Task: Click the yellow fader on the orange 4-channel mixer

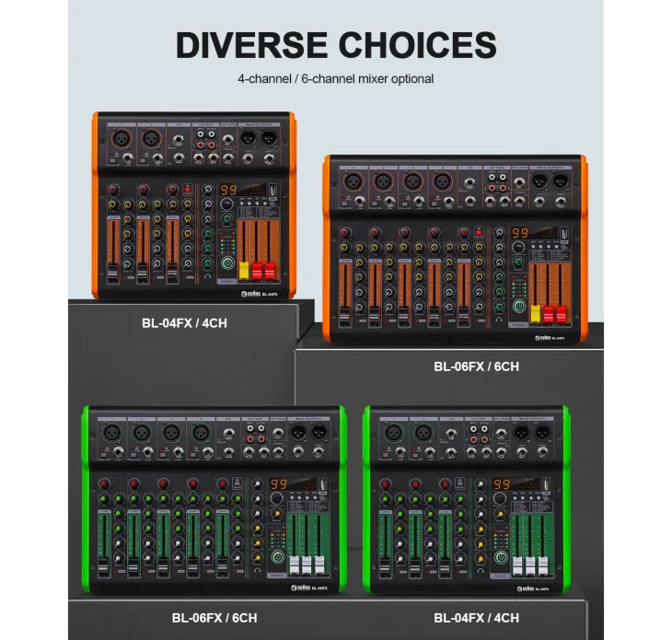Action: click(245, 270)
